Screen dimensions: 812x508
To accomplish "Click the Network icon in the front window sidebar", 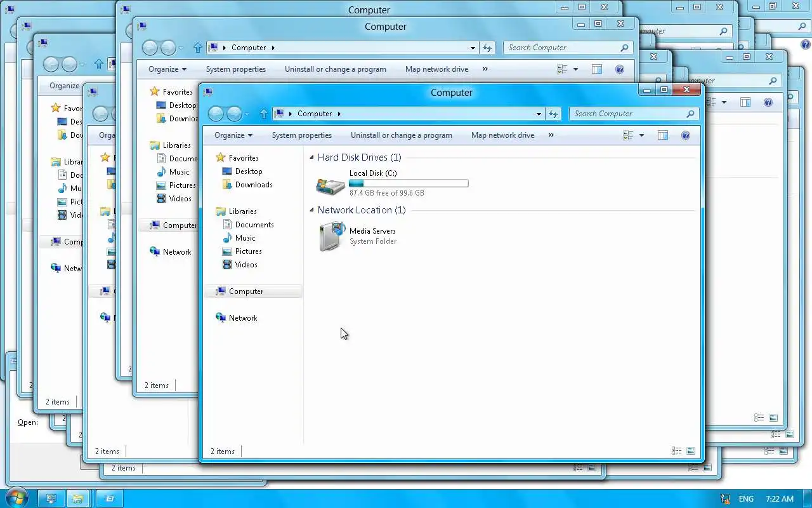I will [x=220, y=317].
